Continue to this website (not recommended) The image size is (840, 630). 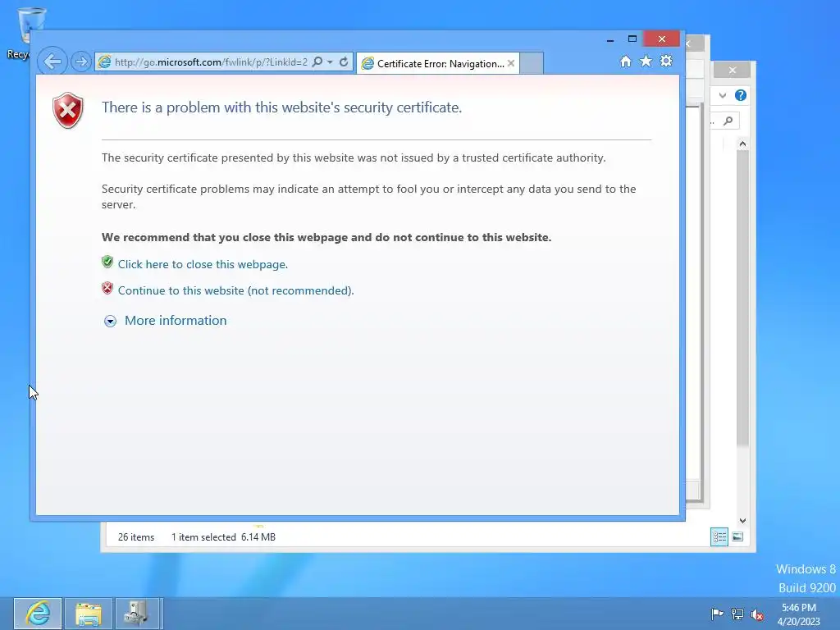[x=235, y=290]
